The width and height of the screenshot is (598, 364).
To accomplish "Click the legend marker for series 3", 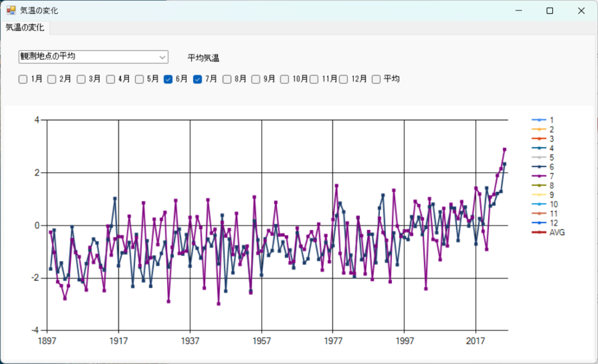I will pyautogui.click(x=538, y=139).
